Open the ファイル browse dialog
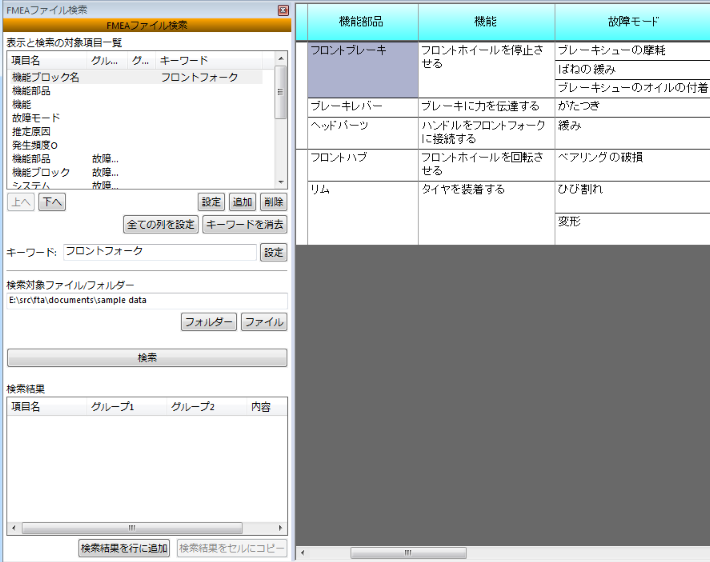Screen dimensions: 710x562 264,322
